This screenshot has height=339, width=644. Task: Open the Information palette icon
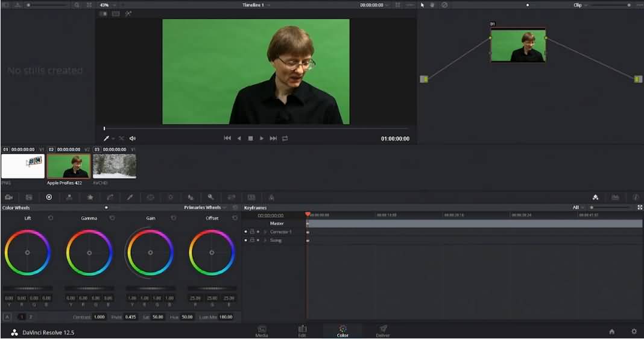tap(636, 197)
